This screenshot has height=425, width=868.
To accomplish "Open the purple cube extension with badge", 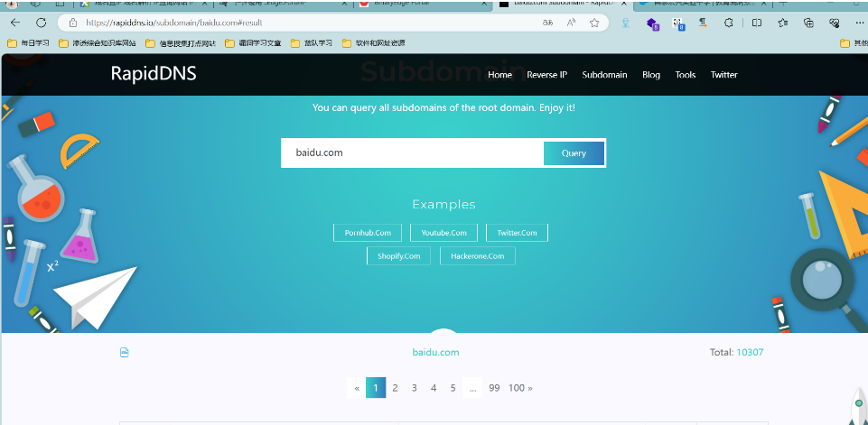I will (x=653, y=23).
